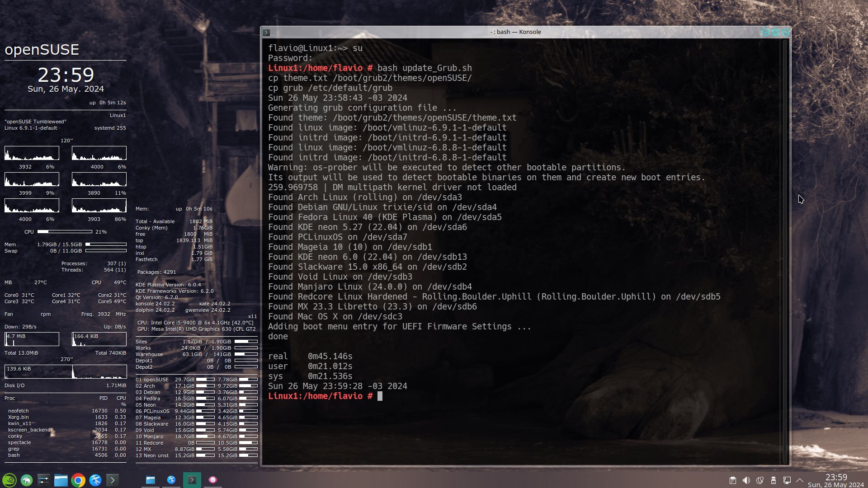868x488 pixels.
Task: Click 'DM multipath kernel driver not loaded' line
Action: 425,188
